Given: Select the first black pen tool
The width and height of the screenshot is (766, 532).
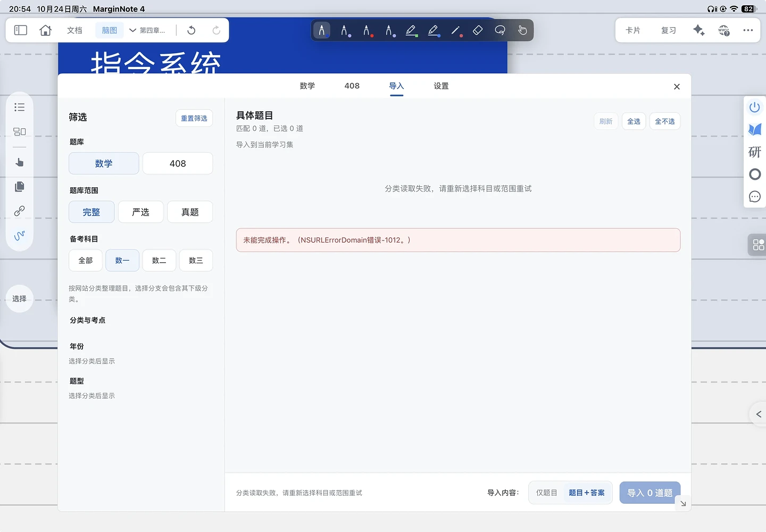Looking at the screenshot, I should tap(322, 30).
